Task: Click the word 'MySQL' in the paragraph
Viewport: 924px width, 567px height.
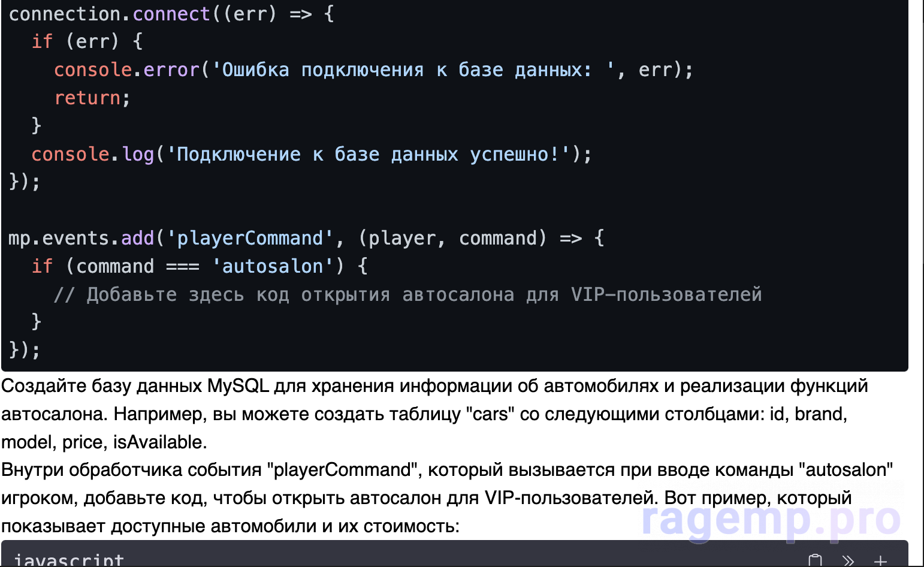Action: [238, 385]
